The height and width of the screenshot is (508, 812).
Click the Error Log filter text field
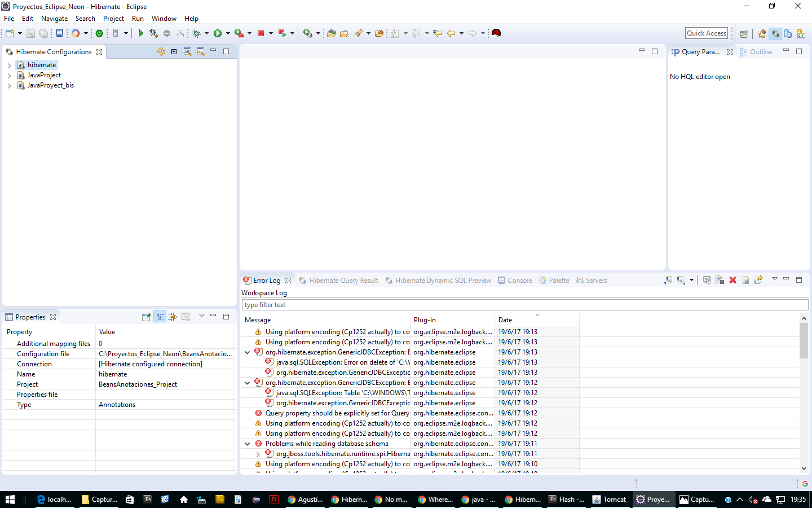pos(524,305)
